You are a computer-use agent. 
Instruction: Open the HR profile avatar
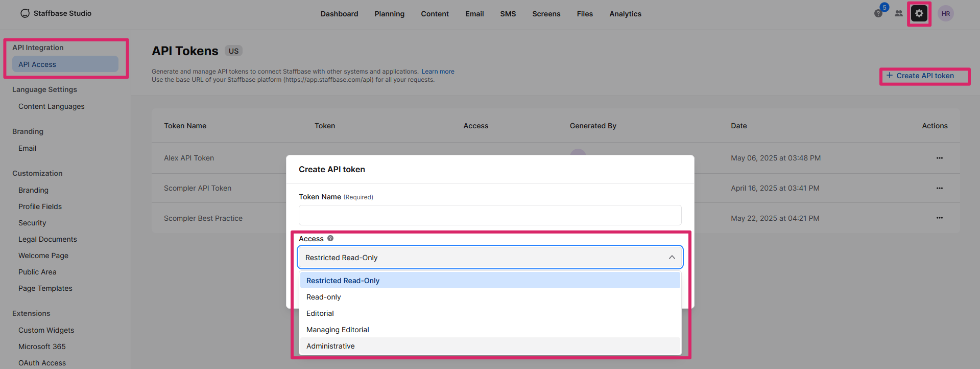click(945, 14)
